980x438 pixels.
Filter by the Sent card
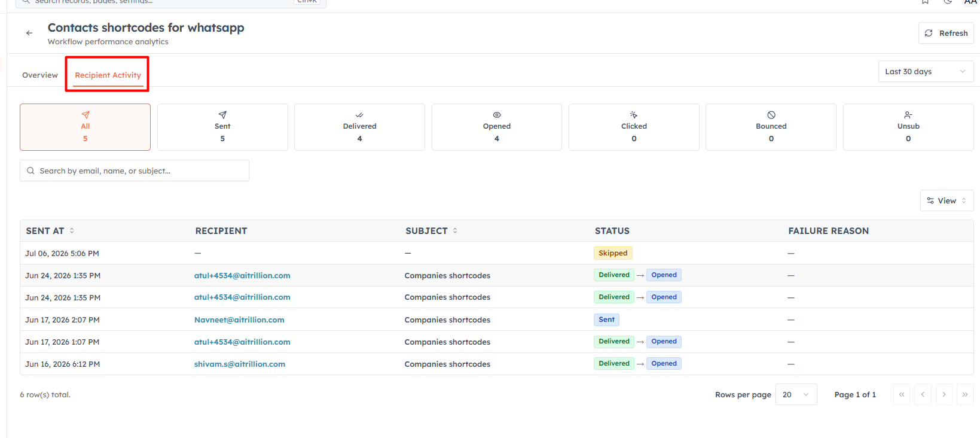tap(222, 127)
